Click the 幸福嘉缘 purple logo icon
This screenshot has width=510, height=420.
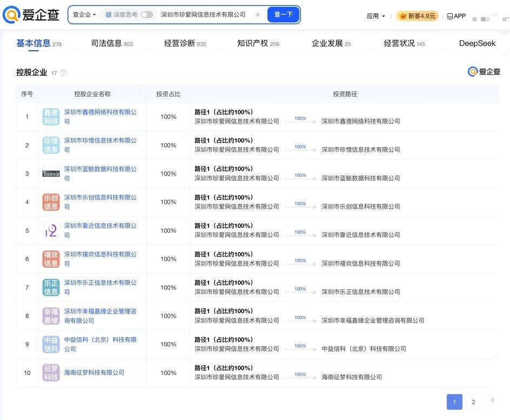click(51, 316)
